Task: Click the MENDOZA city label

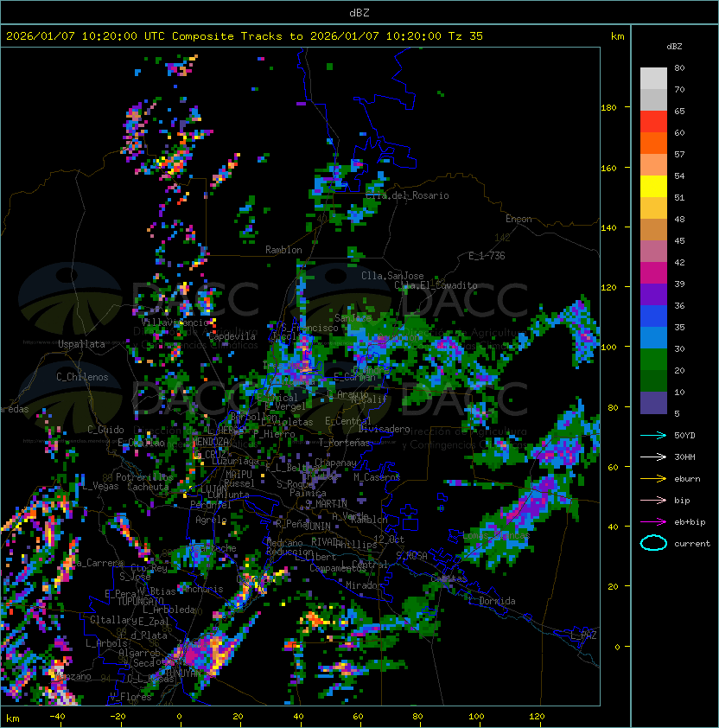Action: point(210,442)
